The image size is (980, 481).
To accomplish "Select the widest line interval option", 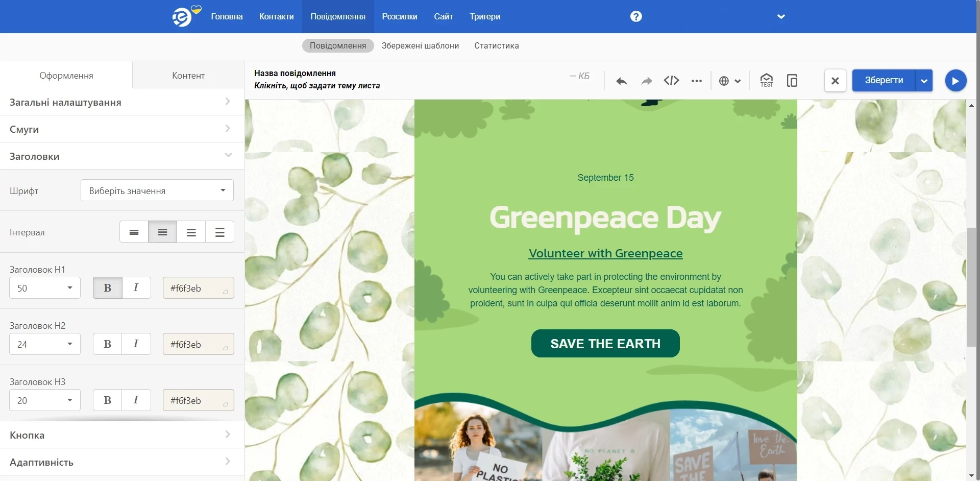I will pyautogui.click(x=220, y=232).
